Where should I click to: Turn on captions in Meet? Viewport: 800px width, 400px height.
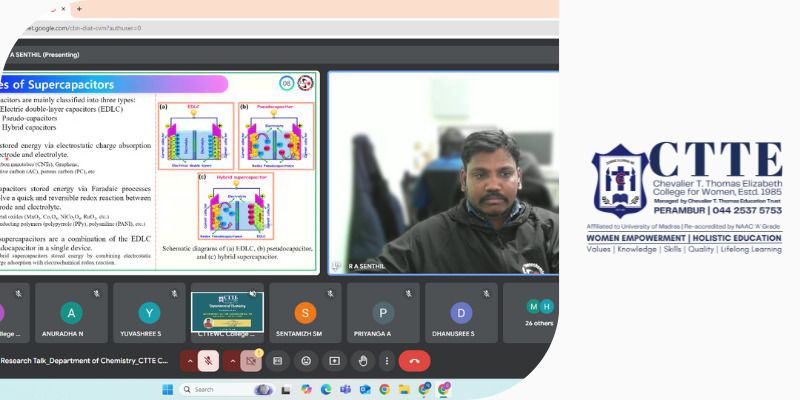click(x=278, y=361)
